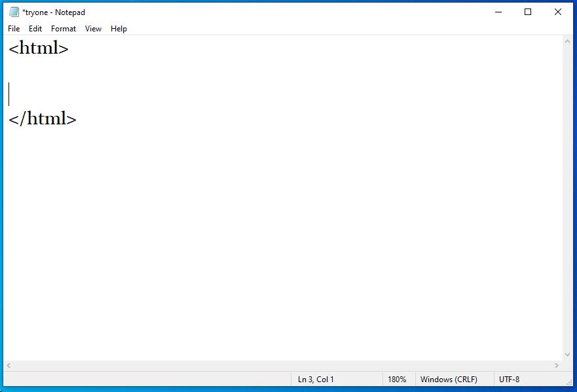Open the Edit menu
This screenshot has width=577, height=392.
35,29
